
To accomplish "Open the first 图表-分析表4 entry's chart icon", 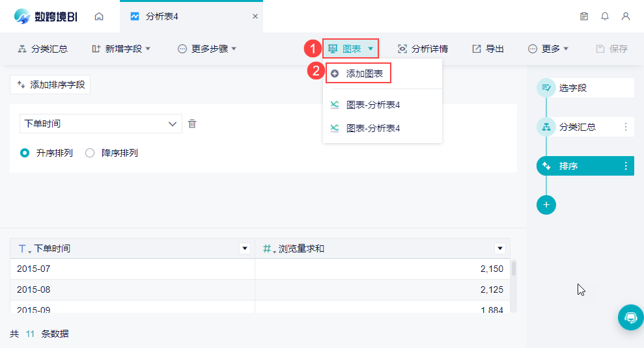I will click(335, 105).
